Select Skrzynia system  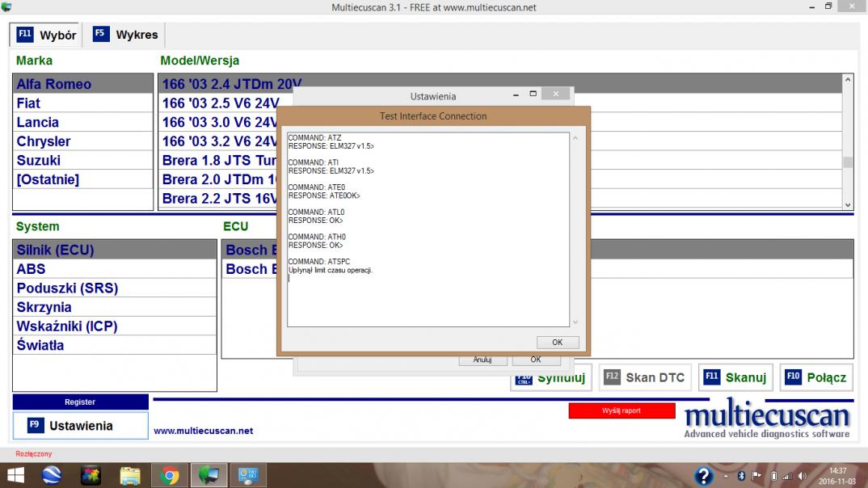(x=115, y=307)
